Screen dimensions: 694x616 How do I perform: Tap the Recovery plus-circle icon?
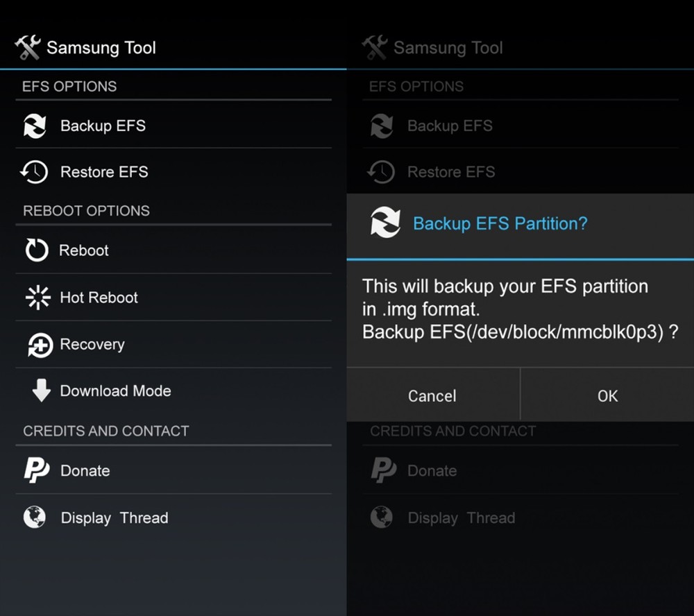(40, 345)
